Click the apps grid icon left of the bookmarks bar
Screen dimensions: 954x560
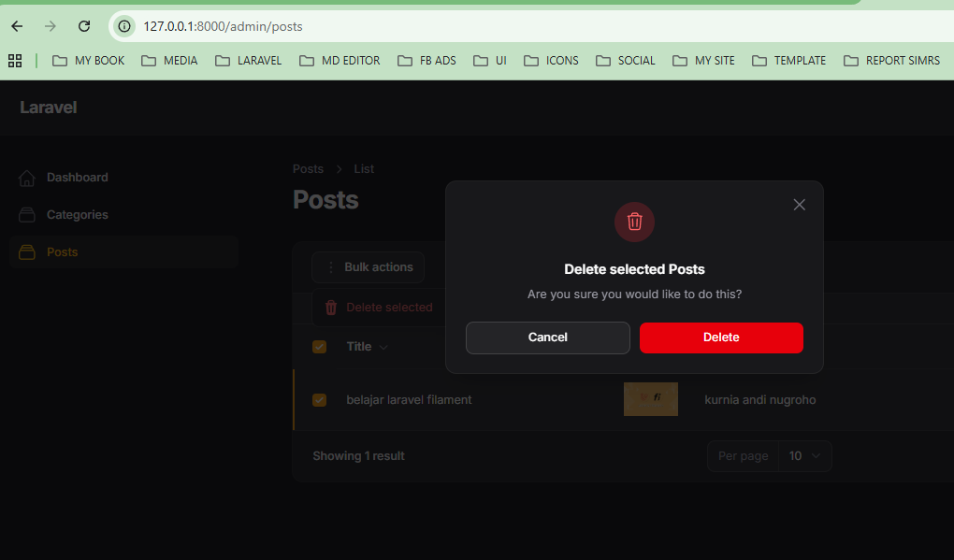15,60
